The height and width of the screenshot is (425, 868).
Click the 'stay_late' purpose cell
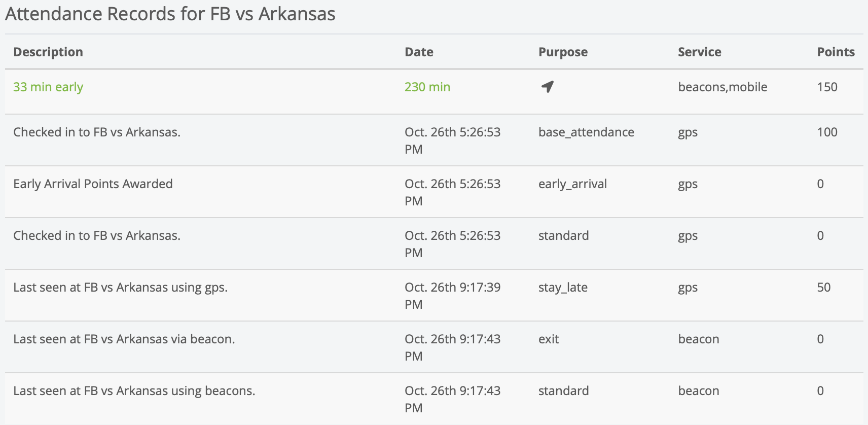(x=563, y=287)
